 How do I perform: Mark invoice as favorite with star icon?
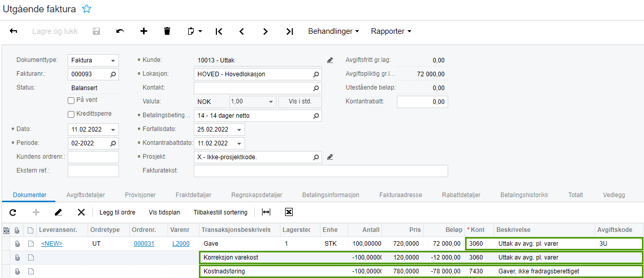(x=87, y=9)
